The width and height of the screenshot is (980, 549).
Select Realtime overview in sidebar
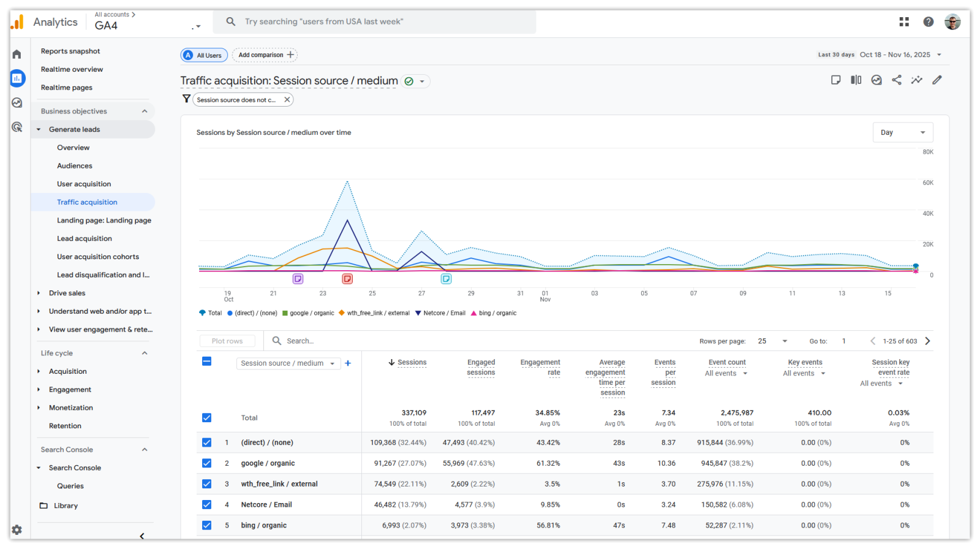(72, 69)
